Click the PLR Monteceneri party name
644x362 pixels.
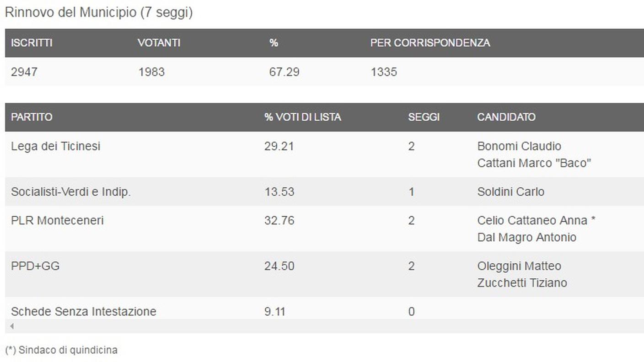point(57,220)
